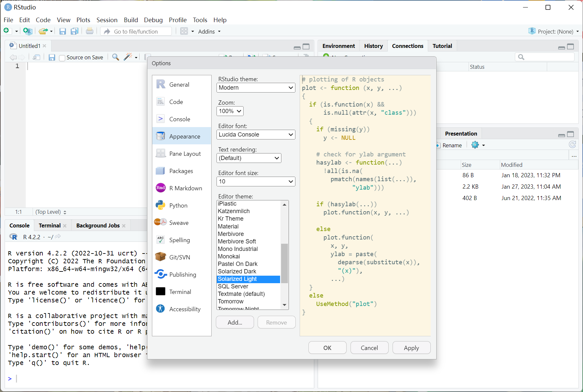Click the Print document icon
The image size is (583, 392).
tap(89, 31)
